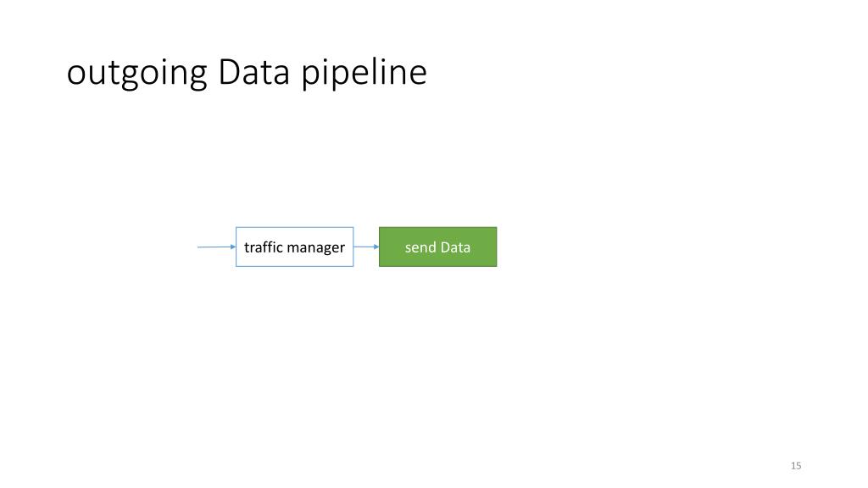Viewport: 868px width, 488px height.
Task: Click the arrow between traffic manager and send Data
Action: click(x=365, y=247)
